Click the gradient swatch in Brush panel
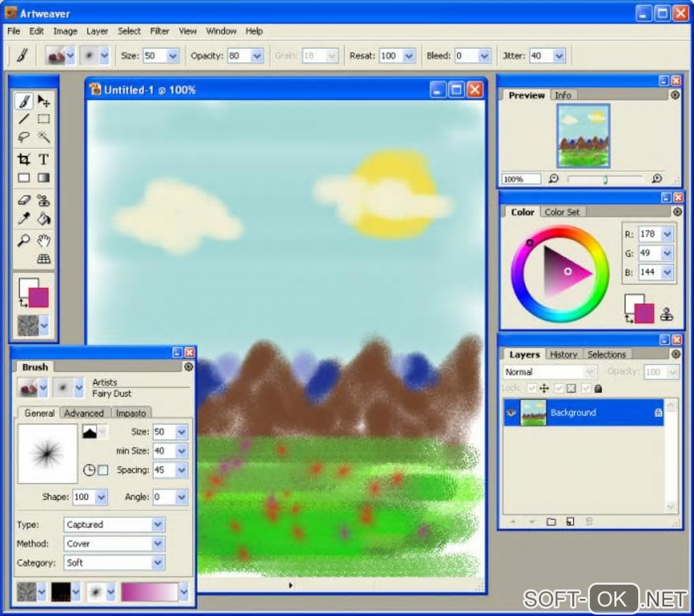694x616 pixels. pos(150,592)
